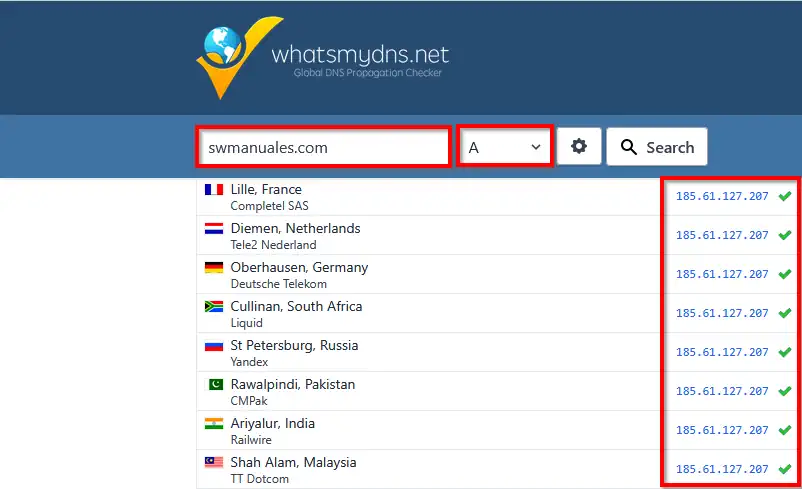Viewport: 802px width, 489px height.
Task: Click the 'TT Dotcom' provider name
Action: (259, 479)
